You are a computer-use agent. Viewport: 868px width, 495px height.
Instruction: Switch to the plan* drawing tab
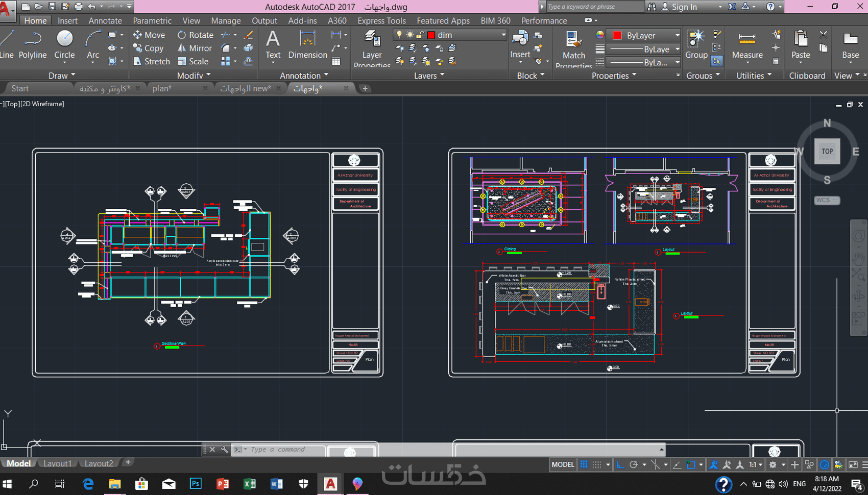coord(162,88)
